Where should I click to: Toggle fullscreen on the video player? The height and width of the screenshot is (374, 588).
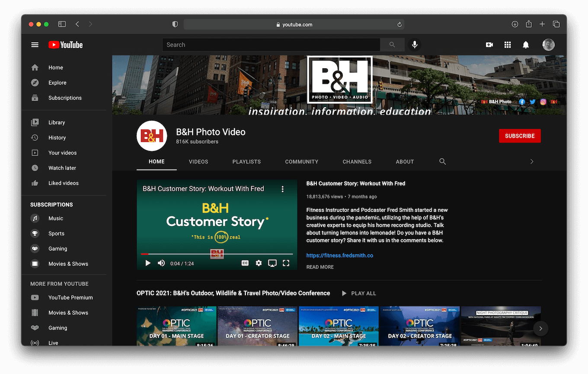(x=286, y=263)
